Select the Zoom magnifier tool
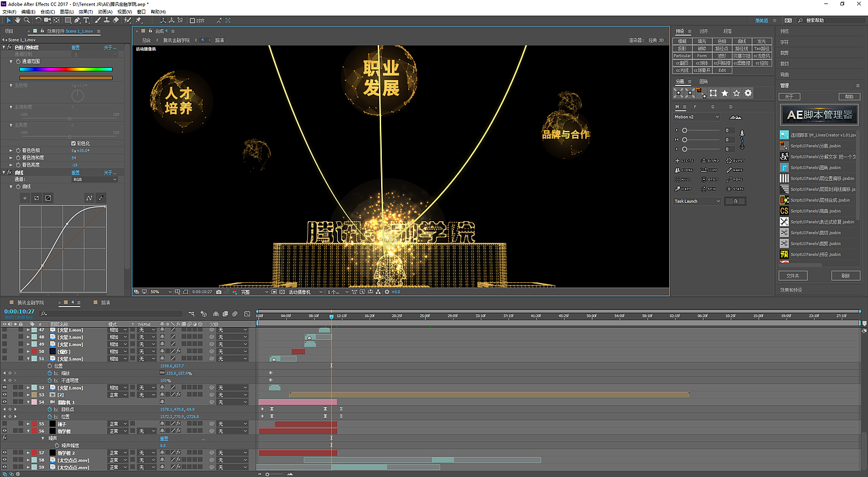The height and width of the screenshot is (477, 868). click(x=26, y=20)
